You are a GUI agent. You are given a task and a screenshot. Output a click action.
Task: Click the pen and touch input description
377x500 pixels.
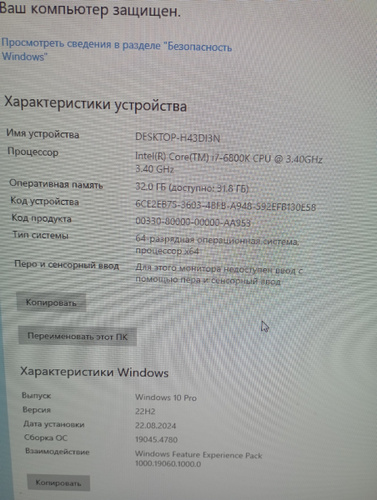(219, 275)
